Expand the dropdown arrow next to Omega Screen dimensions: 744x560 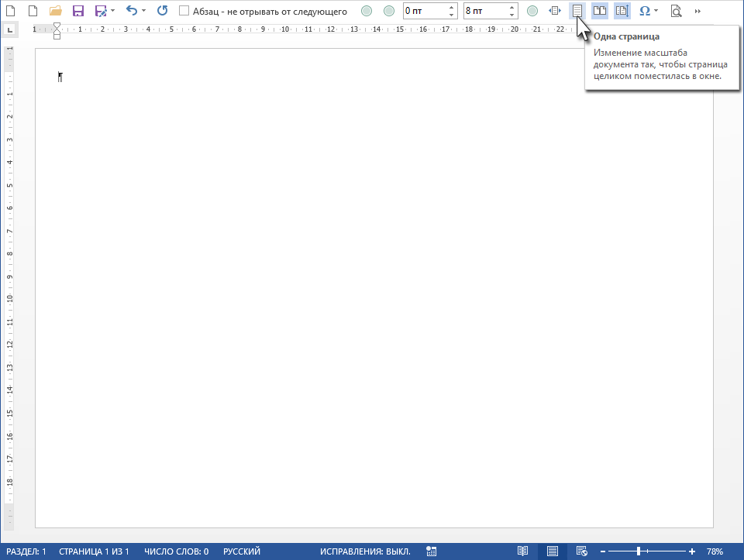[x=656, y=10]
